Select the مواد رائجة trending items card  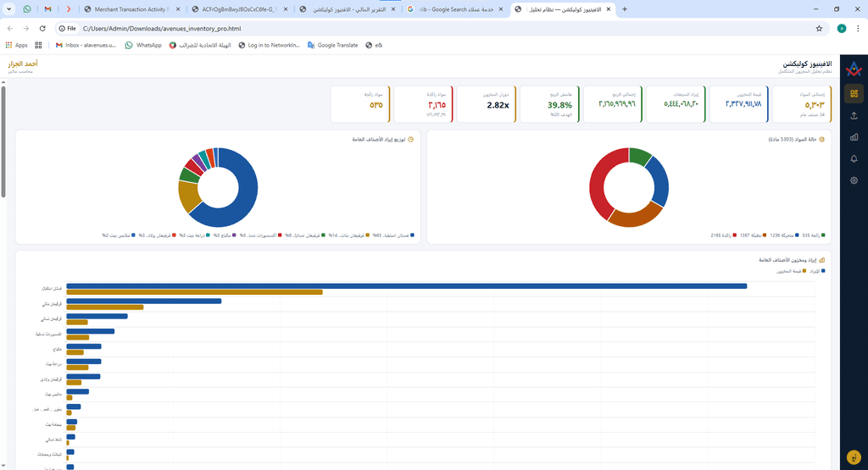point(359,104)
